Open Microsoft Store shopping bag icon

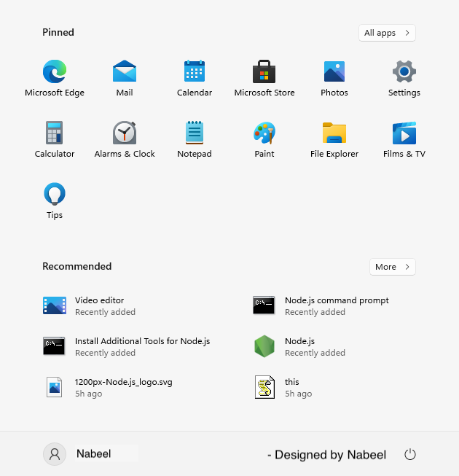pos(264,71)
